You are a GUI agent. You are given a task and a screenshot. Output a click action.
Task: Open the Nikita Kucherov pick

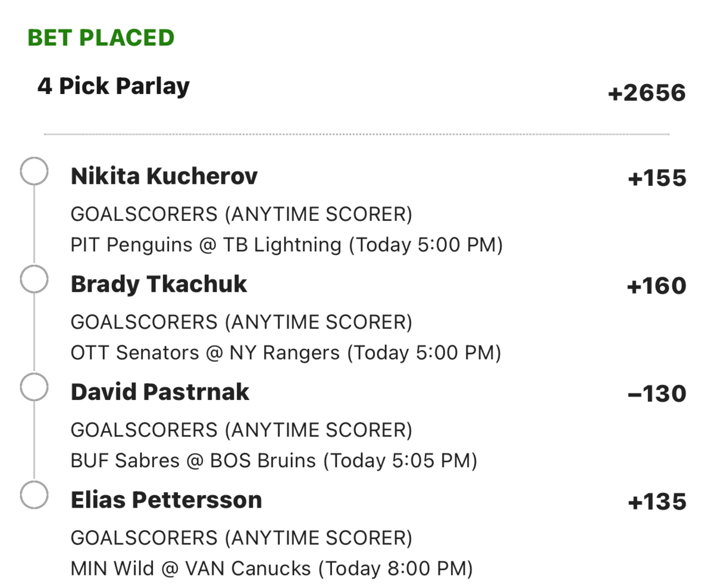click(x=164, y=177)
